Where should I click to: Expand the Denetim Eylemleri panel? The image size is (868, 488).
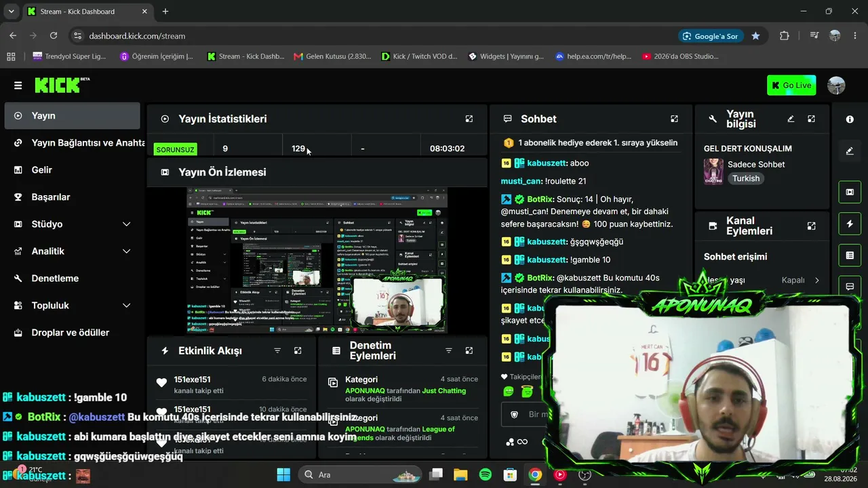(x=469, y=350)
